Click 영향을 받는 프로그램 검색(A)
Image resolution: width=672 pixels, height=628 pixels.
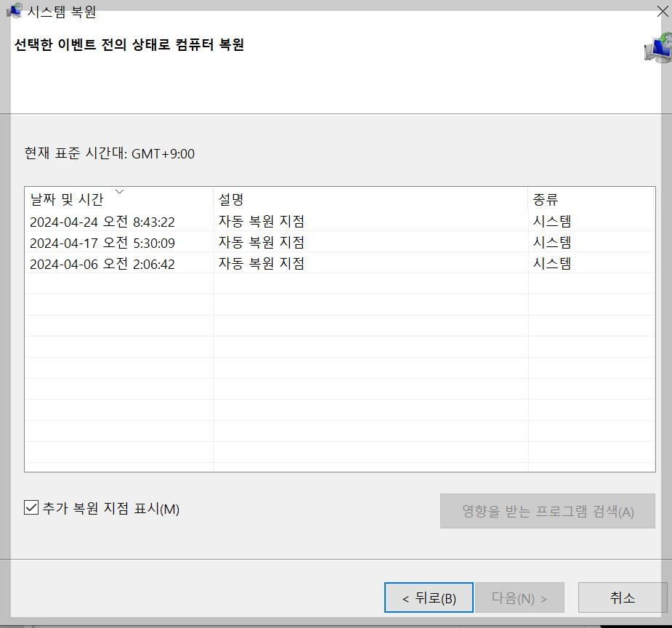pos(547,510)
